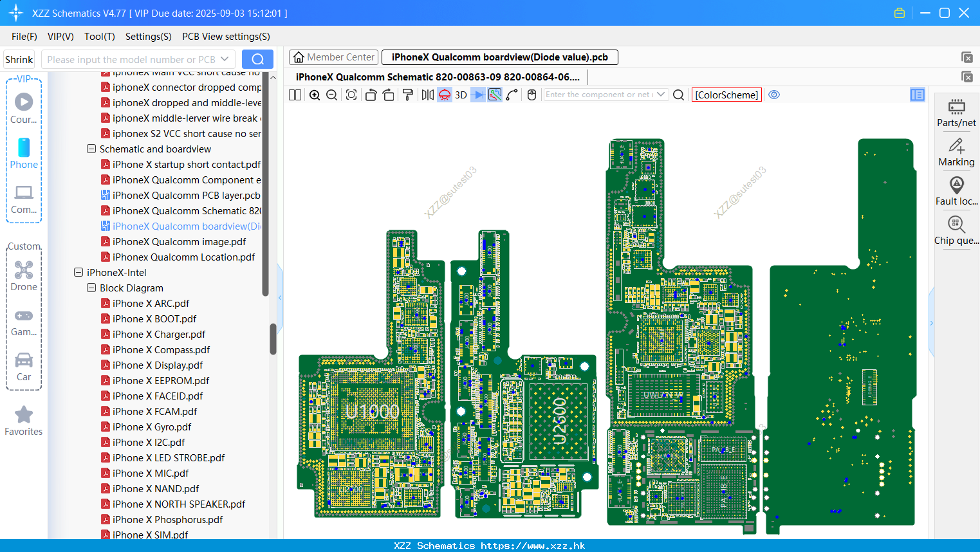Open yellow toolbox icon in title bar

pos(900,13)
